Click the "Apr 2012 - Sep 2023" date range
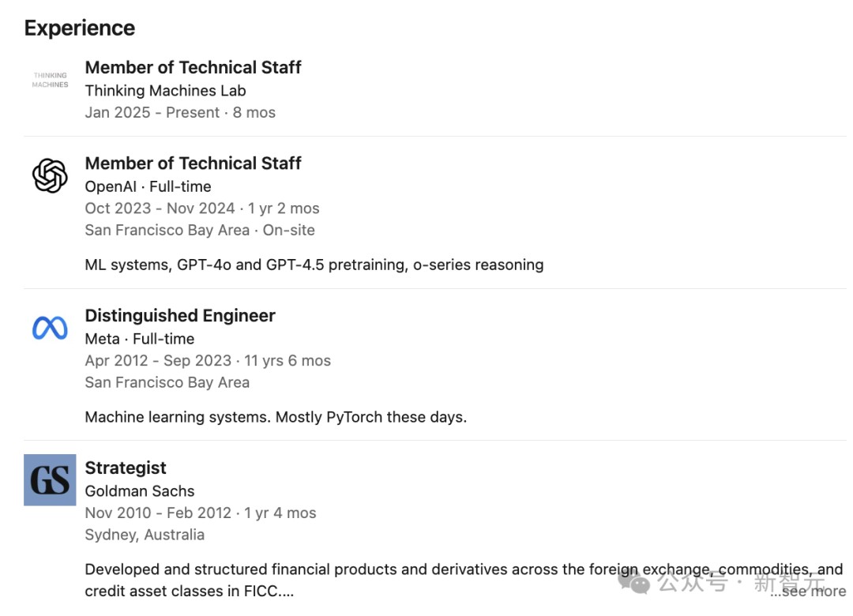Image resolution: width=853 pixels, height=616 pixels. pos(158,361)
